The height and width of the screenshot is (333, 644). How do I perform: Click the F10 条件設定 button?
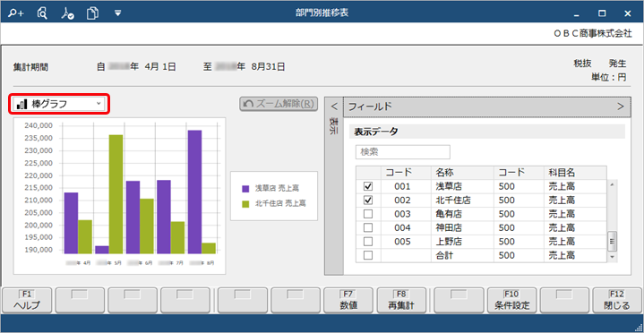(511, 301)
